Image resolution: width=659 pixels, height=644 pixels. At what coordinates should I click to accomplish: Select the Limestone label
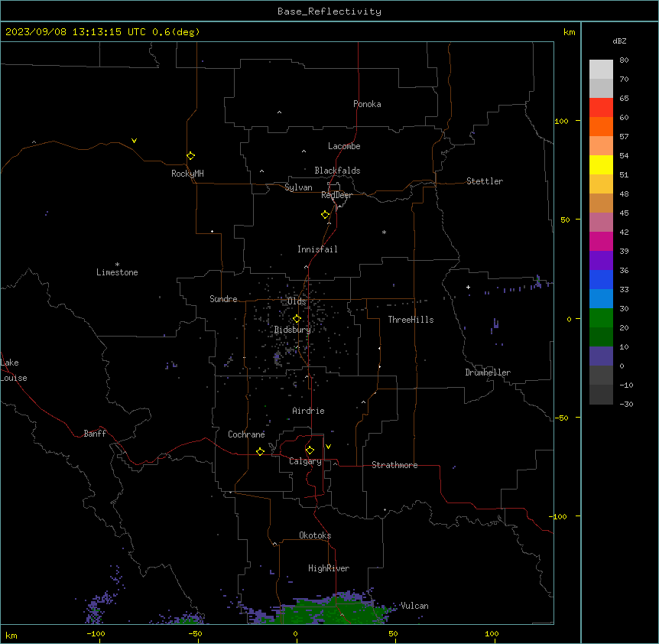tap(117, 272)
